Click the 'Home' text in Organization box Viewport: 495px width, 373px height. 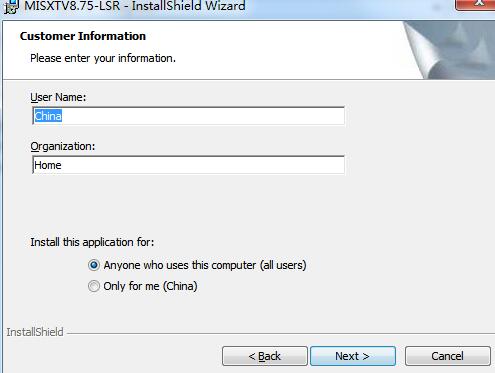click(x=48, y=165)
